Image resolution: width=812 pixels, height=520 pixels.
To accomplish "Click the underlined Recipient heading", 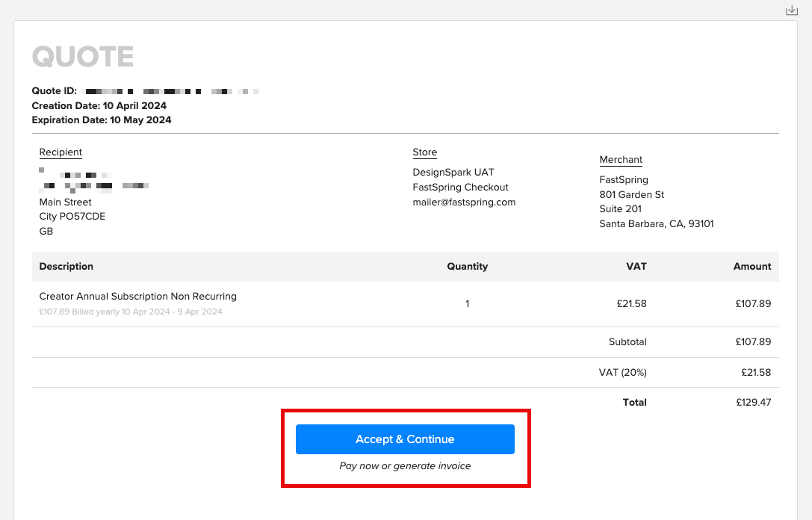I will [61, 152].
